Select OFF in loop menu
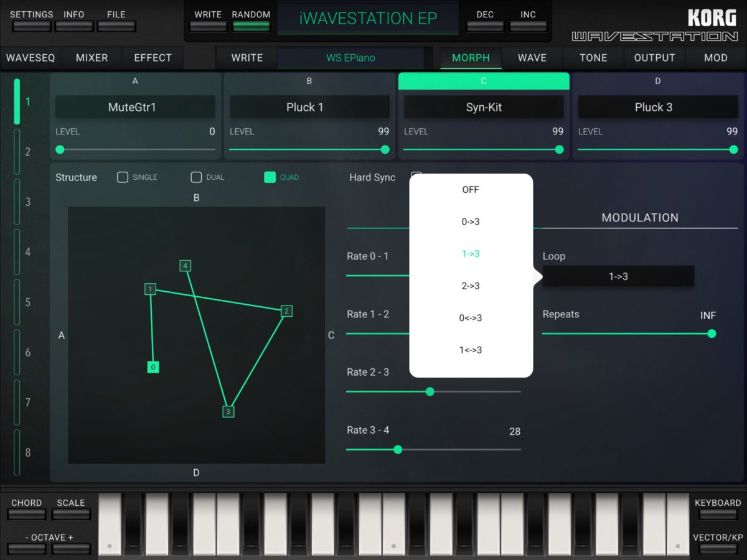The image size is (747, 560). point(471,190)
